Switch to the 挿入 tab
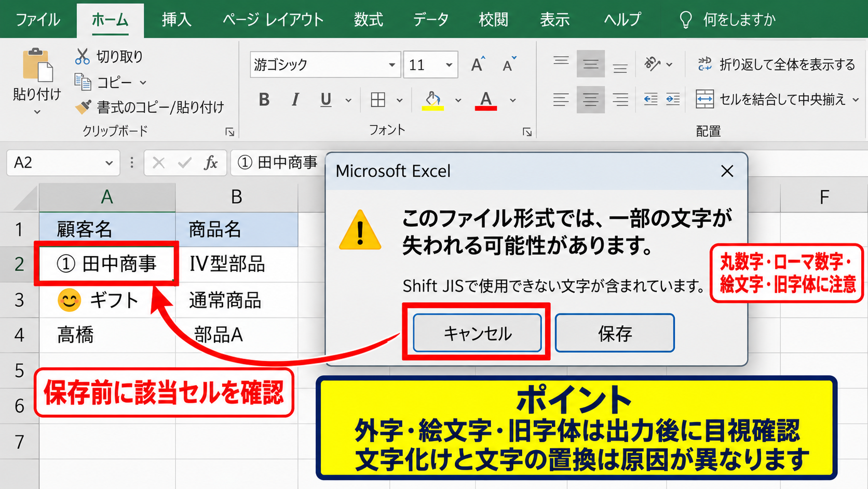868x489 pixels. 177,20
